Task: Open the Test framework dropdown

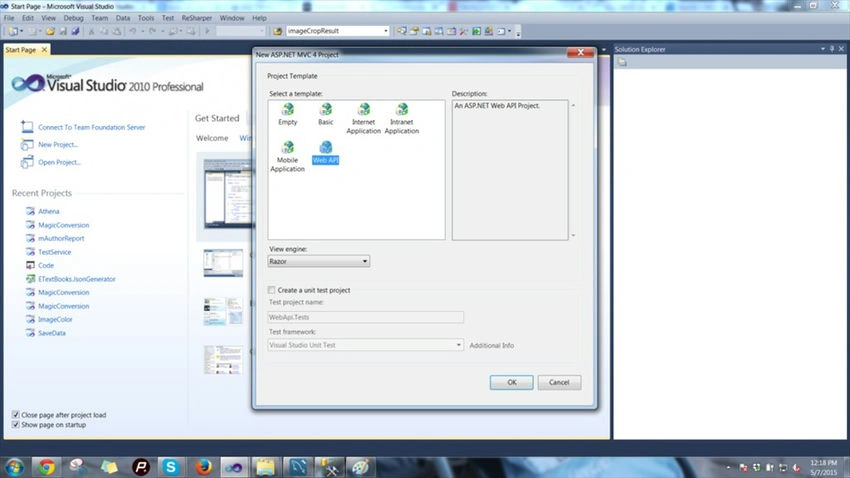Action: (x=365, y=345)
